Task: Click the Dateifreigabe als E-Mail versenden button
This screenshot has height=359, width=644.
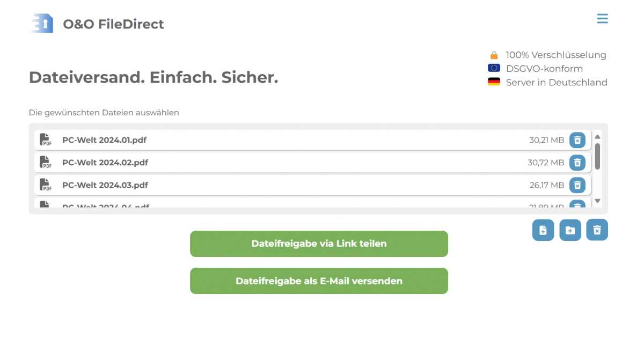Action: 319,281
